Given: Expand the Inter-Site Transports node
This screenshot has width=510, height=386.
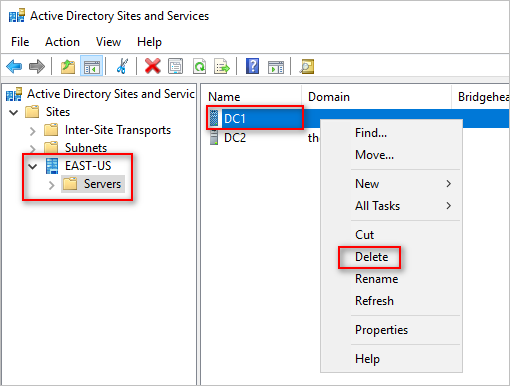Looking at the screenshot, I should tap(32, 131).
